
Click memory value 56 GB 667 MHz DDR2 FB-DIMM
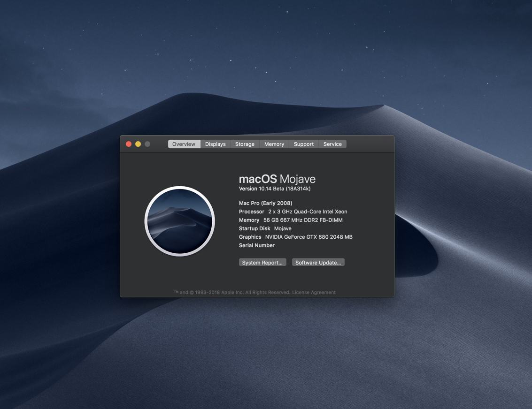[x=303, y=220]
